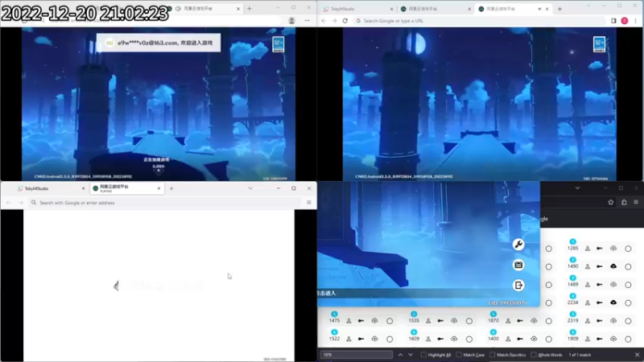Expand tab list chevron in bottom-left Firefox
This screenshot has width=644, height=362.
[x=250, y=188]
